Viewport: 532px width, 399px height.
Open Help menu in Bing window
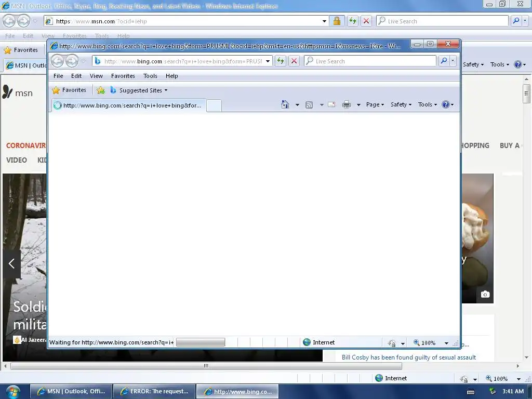tap(171, 76)
